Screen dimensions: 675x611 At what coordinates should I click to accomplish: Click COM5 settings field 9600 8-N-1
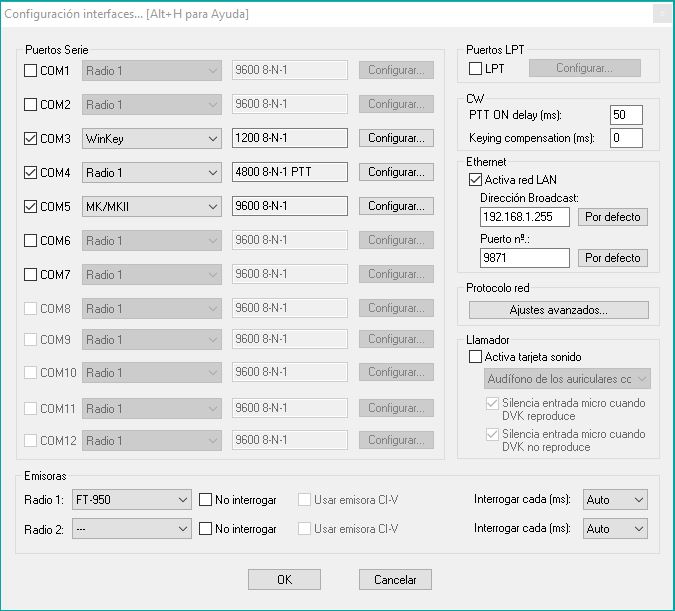point(290,206)
